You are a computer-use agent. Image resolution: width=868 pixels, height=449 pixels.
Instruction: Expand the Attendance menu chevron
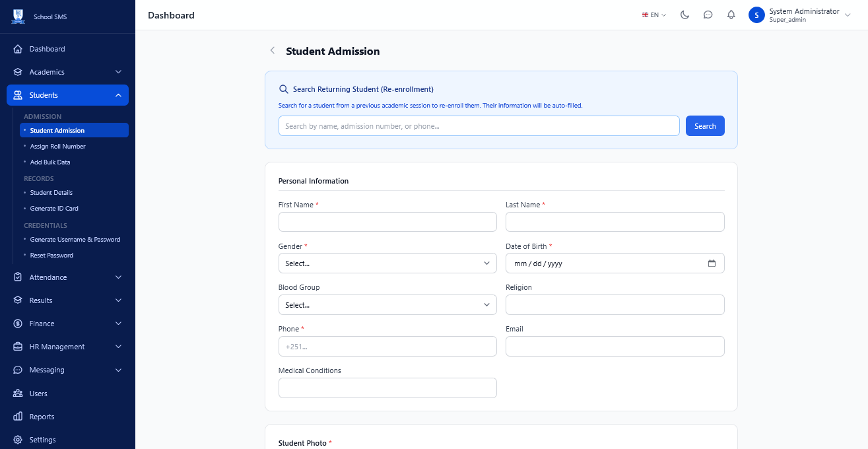point(118,277)
